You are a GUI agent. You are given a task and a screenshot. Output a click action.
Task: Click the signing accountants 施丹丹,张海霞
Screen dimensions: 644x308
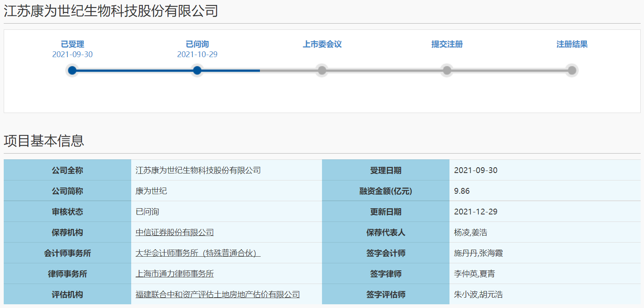(478, 253)
